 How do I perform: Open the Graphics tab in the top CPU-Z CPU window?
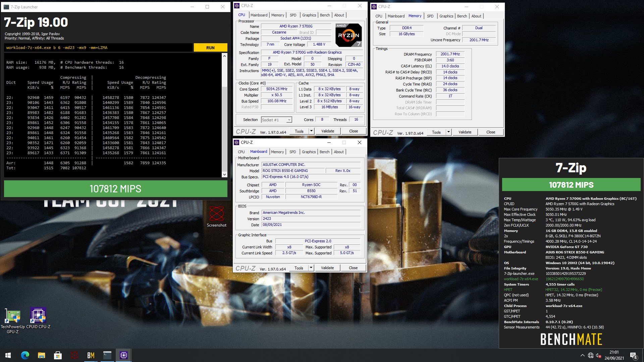[x=309, y=15]
